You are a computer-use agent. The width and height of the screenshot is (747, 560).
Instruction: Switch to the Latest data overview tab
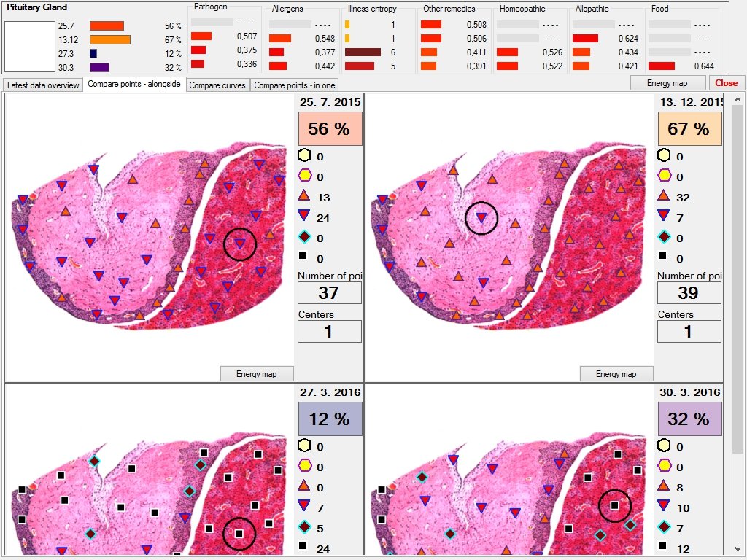point(43,85)
